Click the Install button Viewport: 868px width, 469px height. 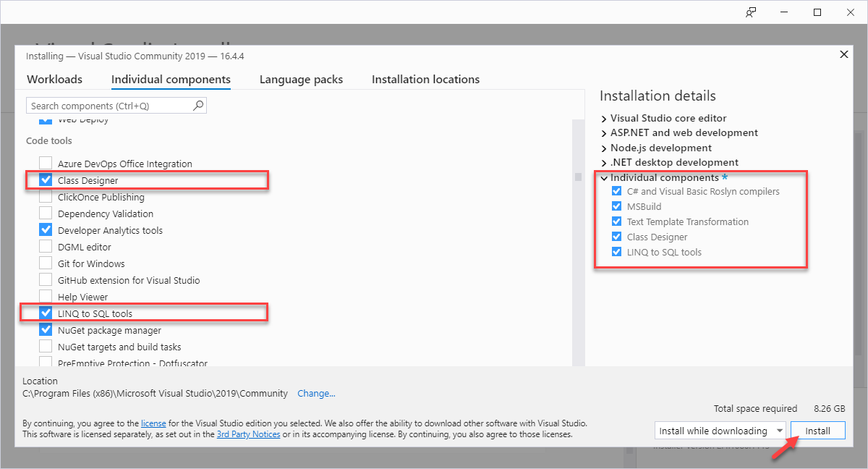818,431
